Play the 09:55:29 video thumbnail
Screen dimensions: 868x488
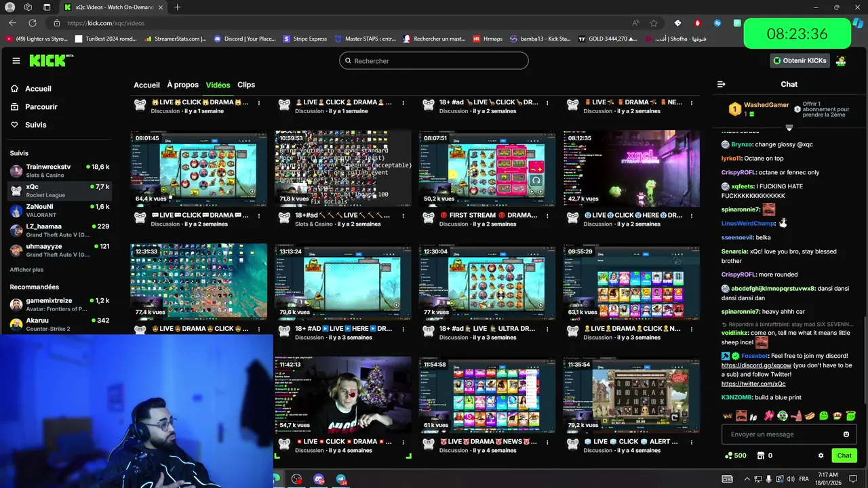coord(631,282)
